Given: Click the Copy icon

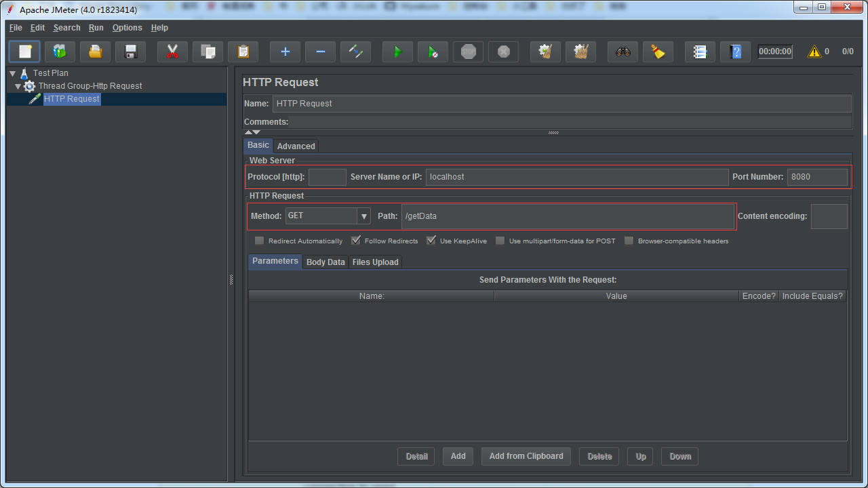Looking at the screenshot, I should point(208,52).
